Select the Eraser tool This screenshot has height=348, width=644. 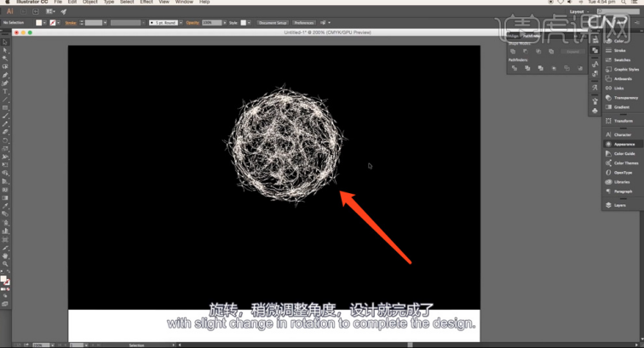coord(5,132)
